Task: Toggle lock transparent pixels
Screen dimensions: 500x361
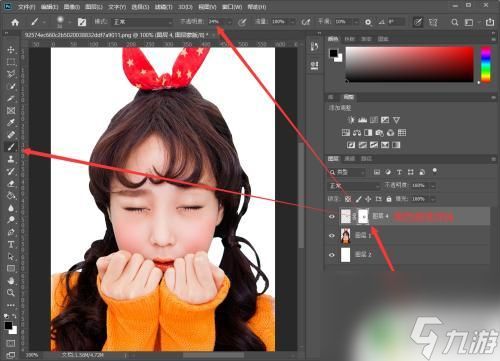Action: tap(348, 199)
